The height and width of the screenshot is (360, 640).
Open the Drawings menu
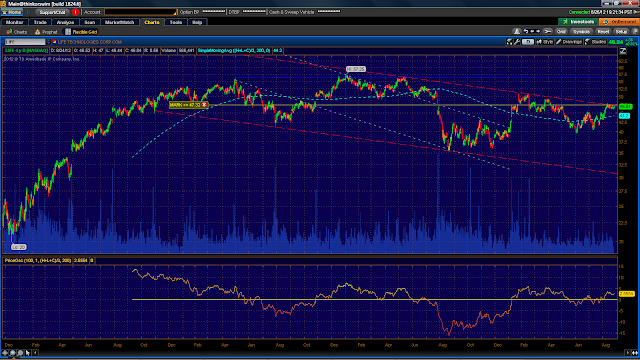click(x=569, y=42)
